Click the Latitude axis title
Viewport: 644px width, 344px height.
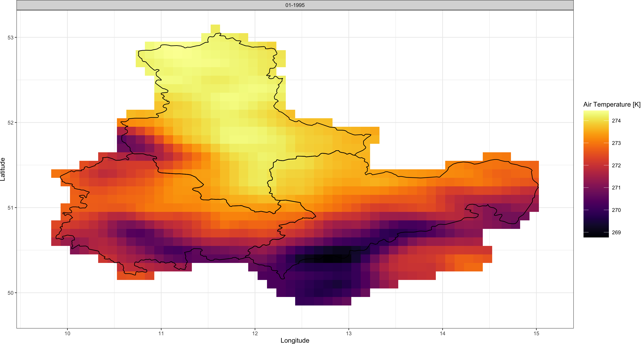[3, 169]
